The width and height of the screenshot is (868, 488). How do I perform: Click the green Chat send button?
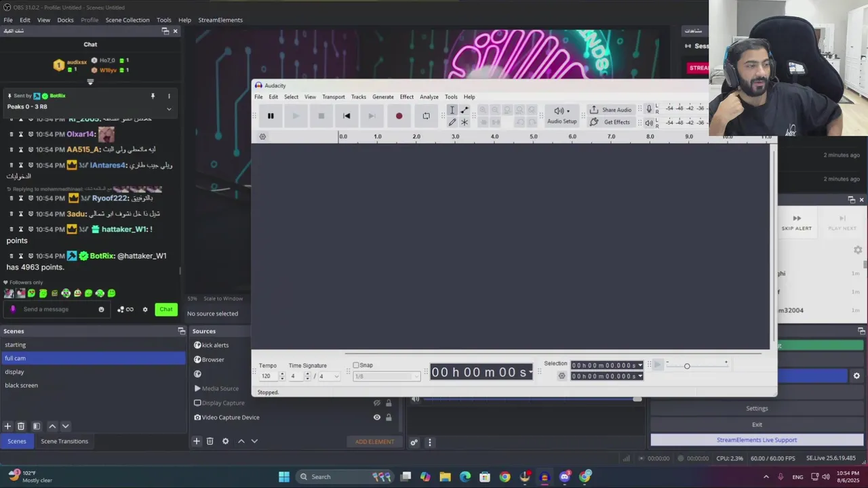pos(166,309)
